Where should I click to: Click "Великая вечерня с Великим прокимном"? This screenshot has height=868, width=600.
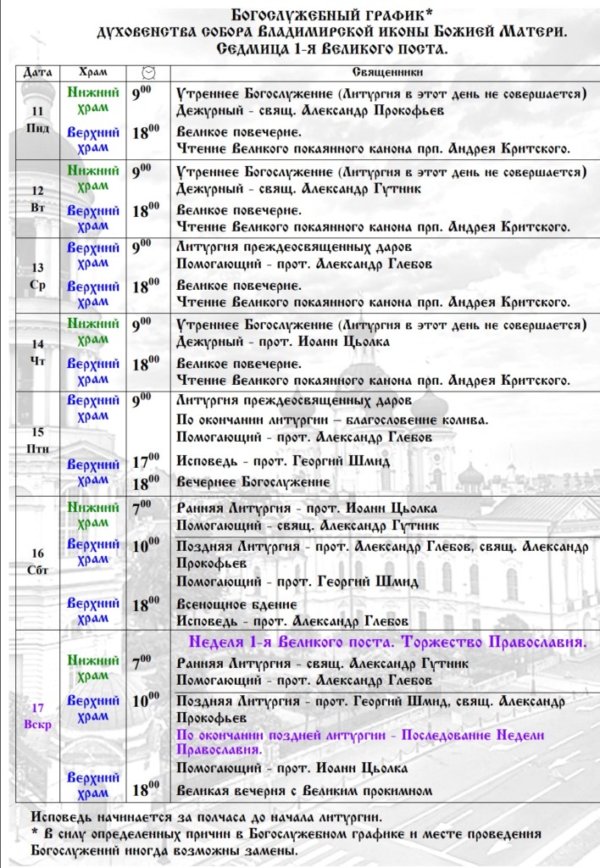tap(304, 791)
